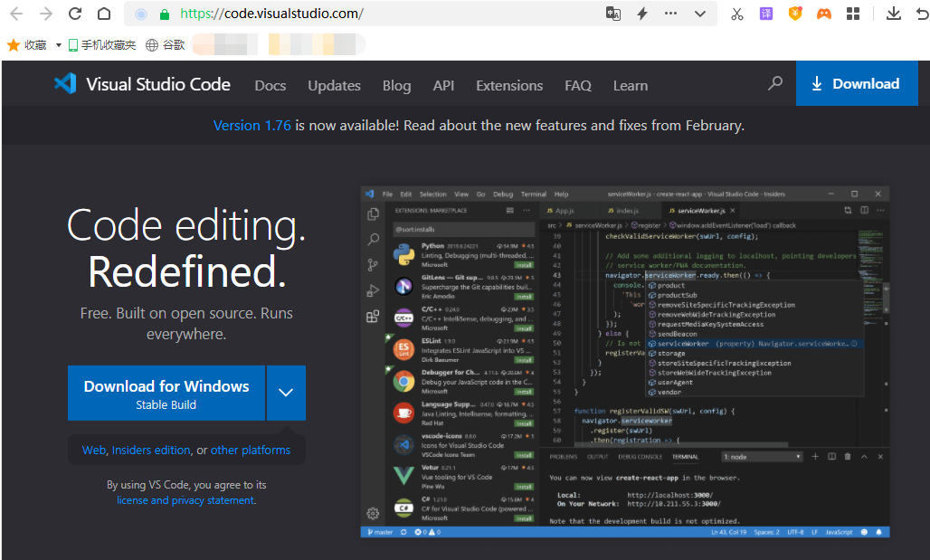Open the Version 1.76 link

tap(252, 126)
